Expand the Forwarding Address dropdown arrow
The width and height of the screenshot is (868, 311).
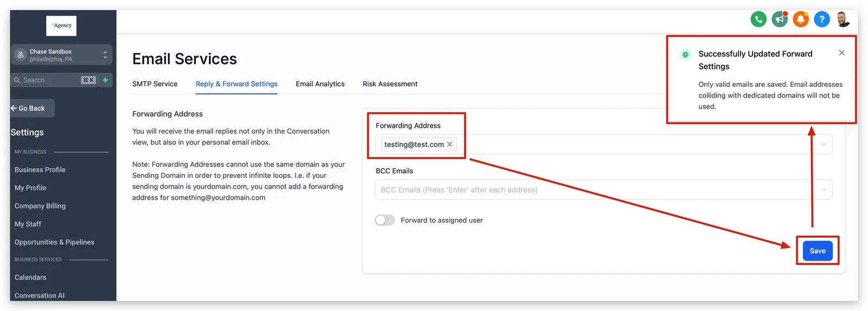(x=824, y=144)
